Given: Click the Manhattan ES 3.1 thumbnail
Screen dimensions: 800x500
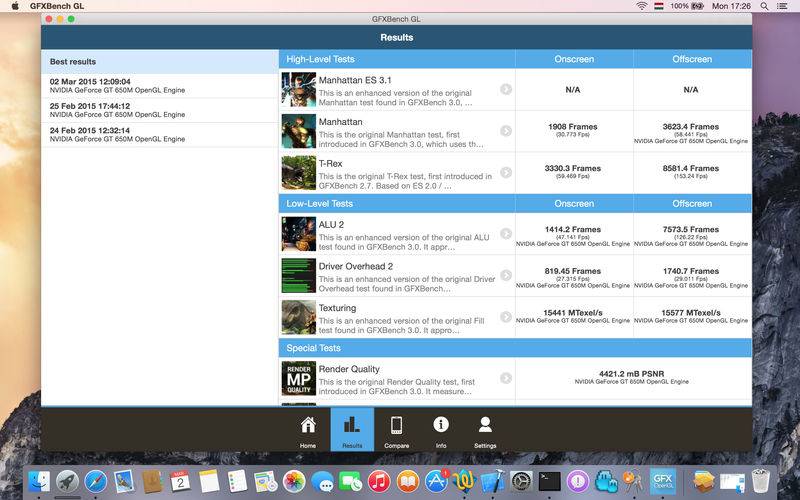Looking at the screenshot, I should pyautogui.click(x=298, y=89).
